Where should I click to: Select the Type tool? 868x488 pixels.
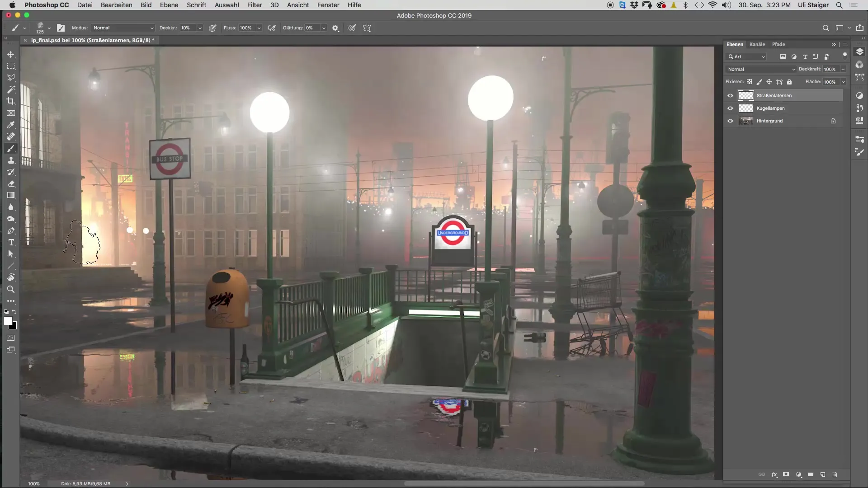pos(11,242)
